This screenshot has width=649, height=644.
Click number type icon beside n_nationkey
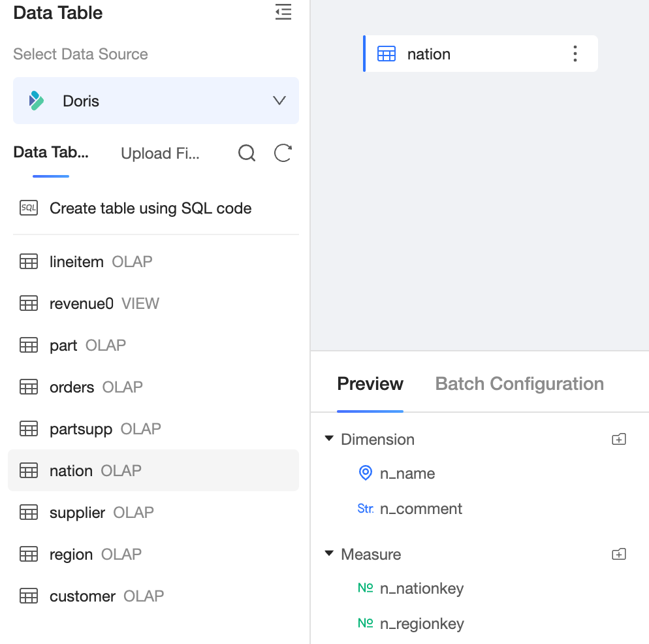click(366, 588)
